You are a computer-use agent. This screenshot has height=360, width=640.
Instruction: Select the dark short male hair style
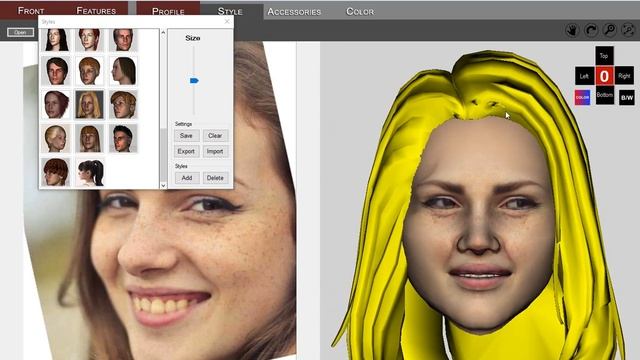(x=56, y=71)
